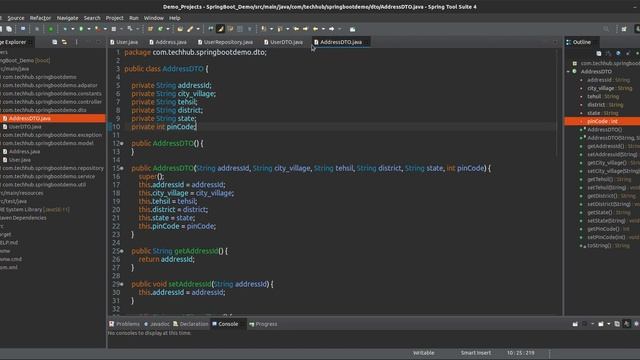Switch to User.java editor tab

coord(124,42)
